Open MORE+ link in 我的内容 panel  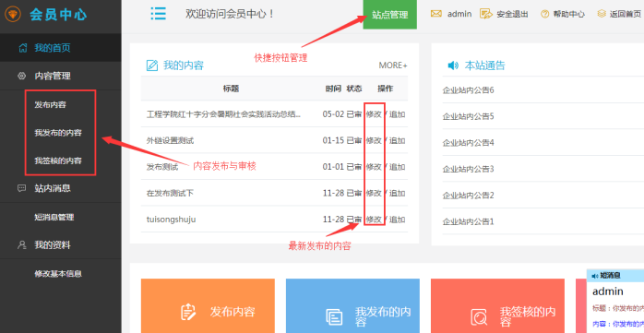point(393,65)
